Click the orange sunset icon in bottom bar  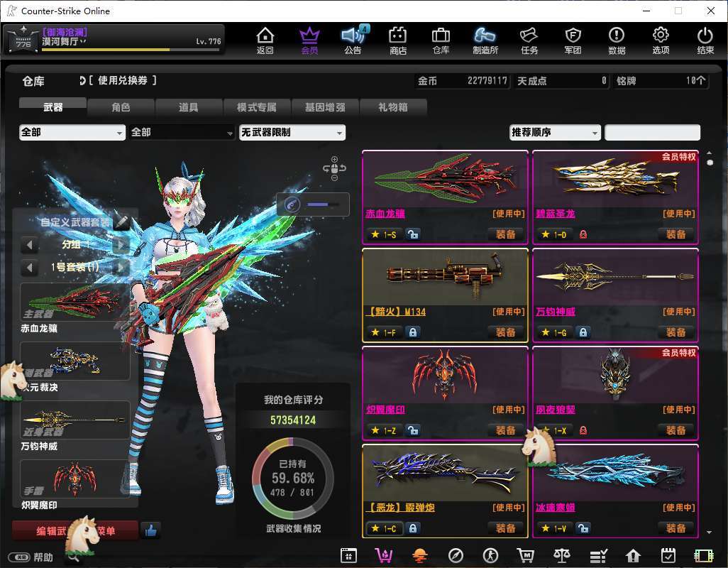(420, 555)
